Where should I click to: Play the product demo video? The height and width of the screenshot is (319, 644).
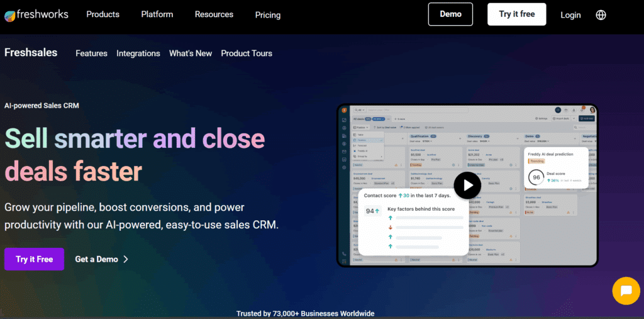click(467, 186)
